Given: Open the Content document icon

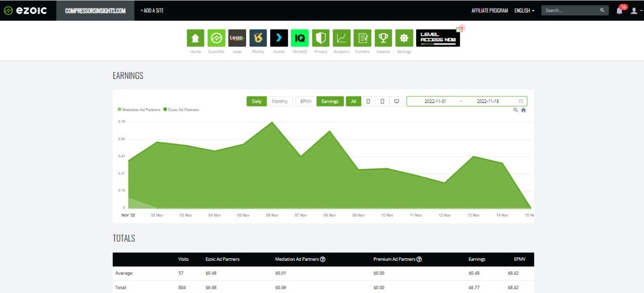Looking at the screenshot, I should [x=362, y=38].
